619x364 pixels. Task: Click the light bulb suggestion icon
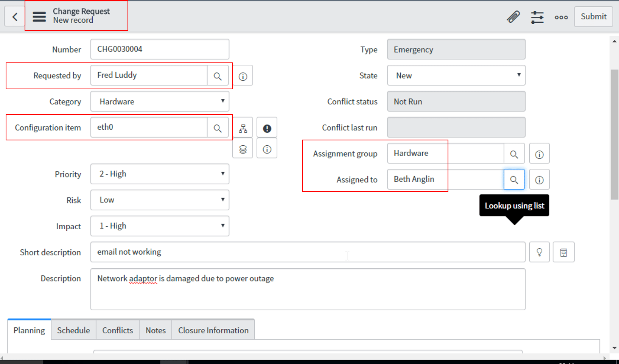click(x=540, y=252)
